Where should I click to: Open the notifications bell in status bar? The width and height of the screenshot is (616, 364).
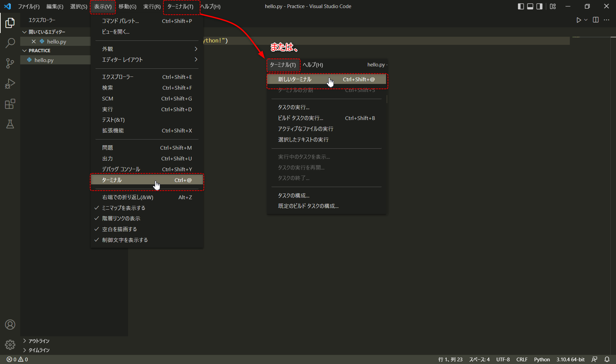tap(607, 359)
